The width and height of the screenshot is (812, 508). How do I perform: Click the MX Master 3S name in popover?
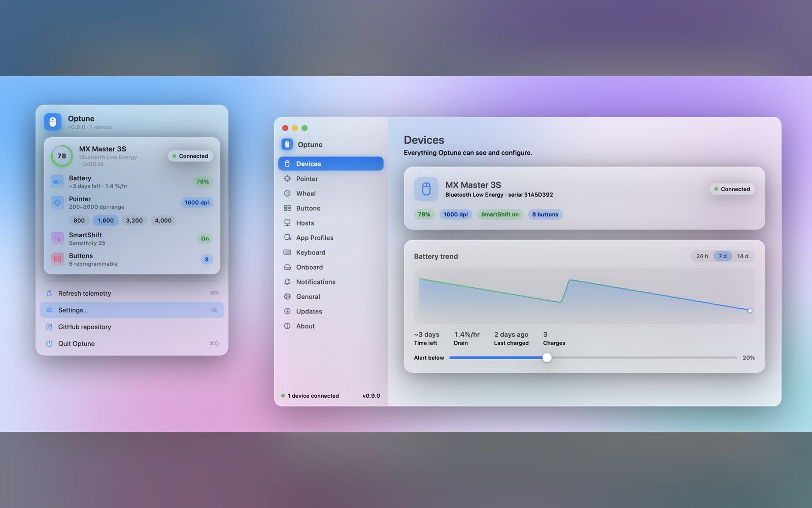(x=103, y=149)
